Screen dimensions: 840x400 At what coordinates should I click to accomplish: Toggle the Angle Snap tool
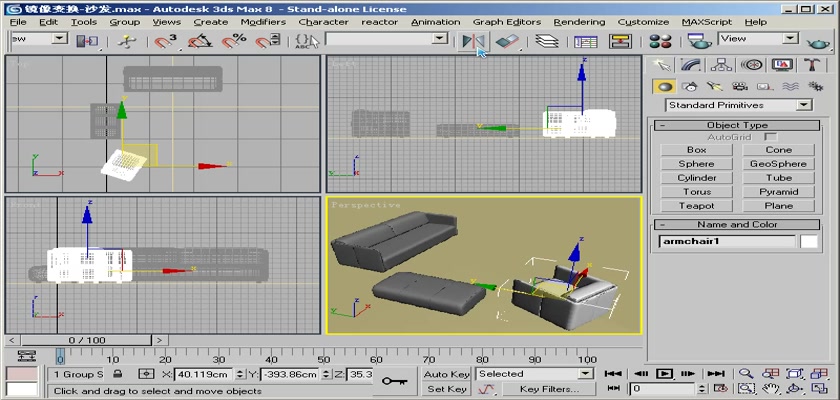[202, 41]
